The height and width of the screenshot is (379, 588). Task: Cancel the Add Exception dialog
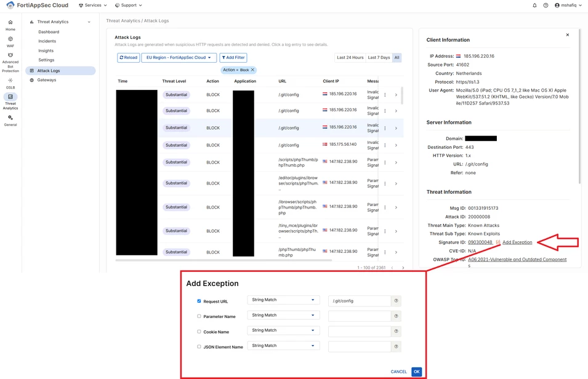click(x=398, y=372)
